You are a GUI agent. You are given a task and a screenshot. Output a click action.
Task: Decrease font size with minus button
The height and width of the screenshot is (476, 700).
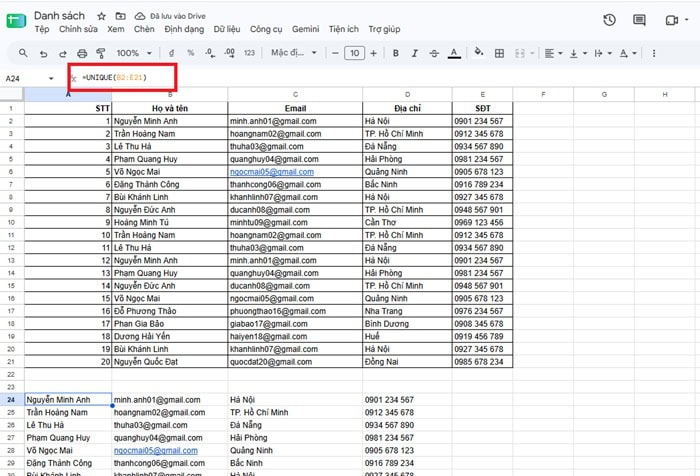(x=335, y=53)
